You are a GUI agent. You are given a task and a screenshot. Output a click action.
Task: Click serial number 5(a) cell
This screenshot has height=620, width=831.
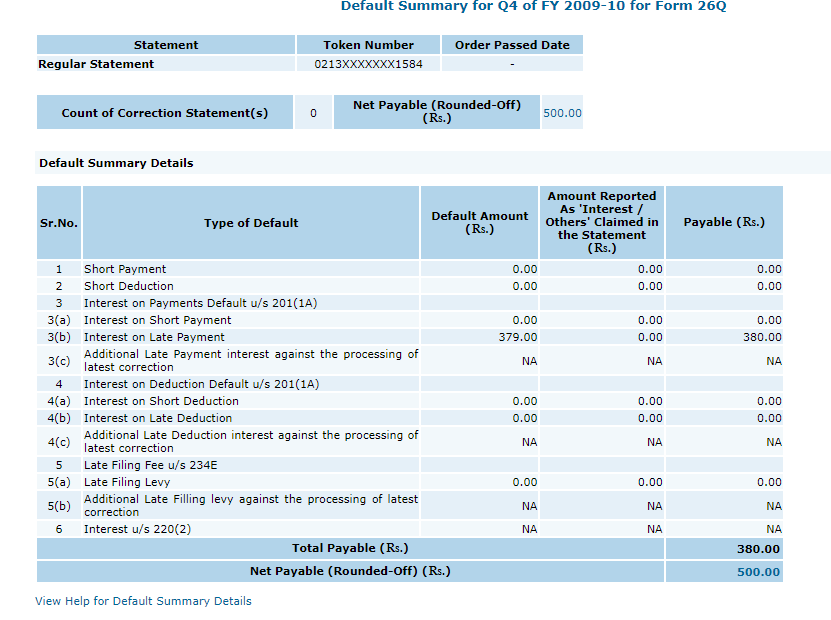59,482
